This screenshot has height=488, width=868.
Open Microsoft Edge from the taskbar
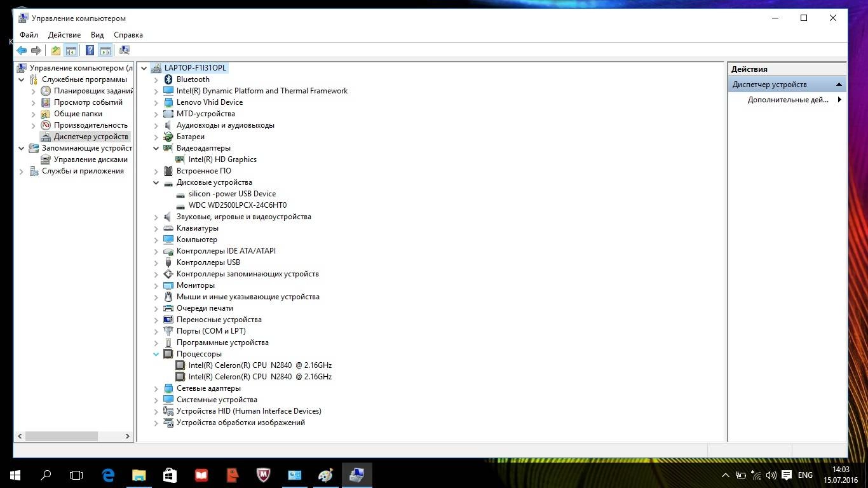(108, 475)
